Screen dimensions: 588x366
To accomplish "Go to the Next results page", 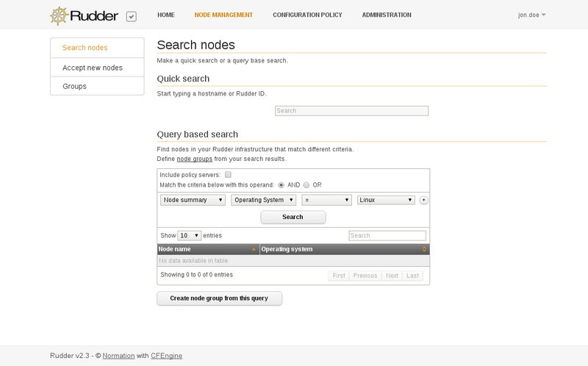I will point(392,276).
